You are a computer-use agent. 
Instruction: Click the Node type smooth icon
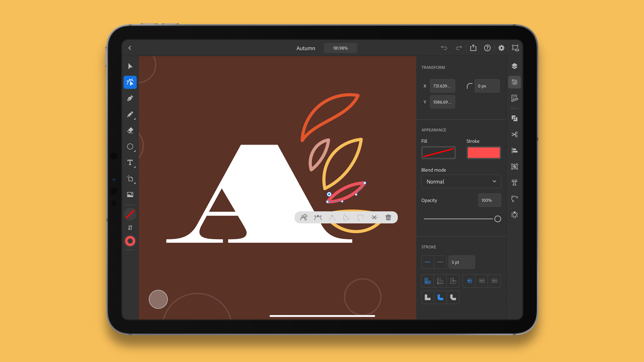[x=318, y=217]
